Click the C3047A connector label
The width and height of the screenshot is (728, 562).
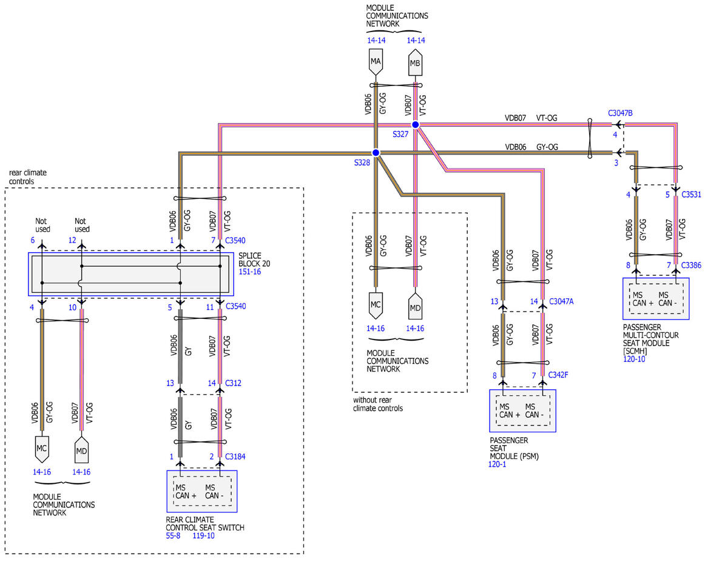(x=561, y=301)
